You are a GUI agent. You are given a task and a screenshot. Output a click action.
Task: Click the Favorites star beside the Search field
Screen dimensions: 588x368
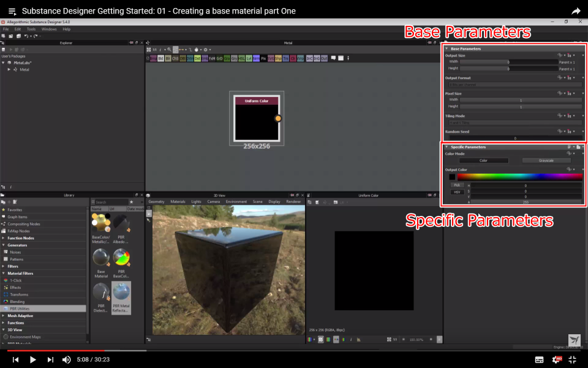coord(131,202)
